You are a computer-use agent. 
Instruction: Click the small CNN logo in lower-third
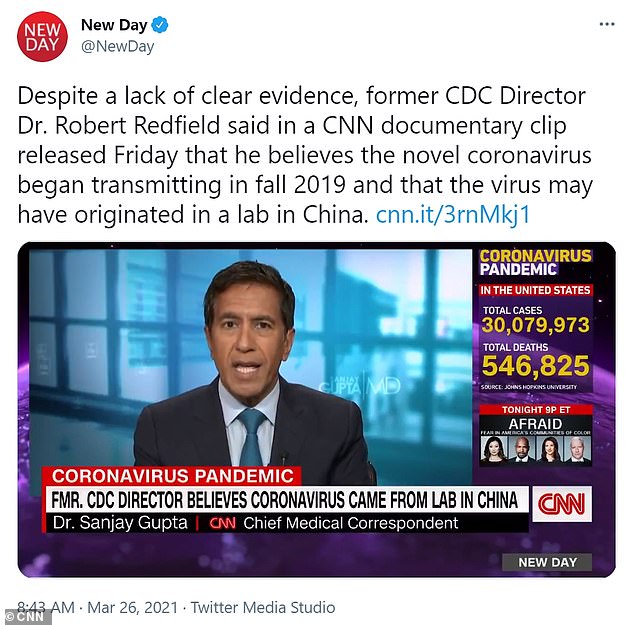tap(222, 523)
